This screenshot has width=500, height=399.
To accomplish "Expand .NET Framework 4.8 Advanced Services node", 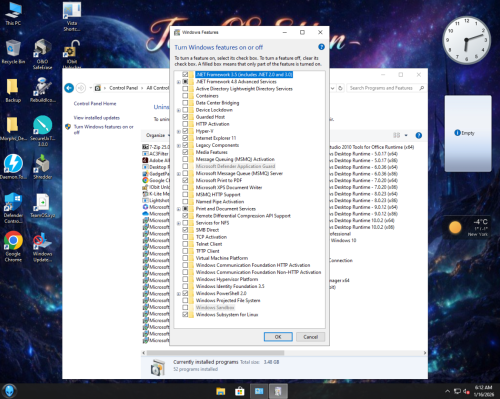I will [x=179, y=82].
